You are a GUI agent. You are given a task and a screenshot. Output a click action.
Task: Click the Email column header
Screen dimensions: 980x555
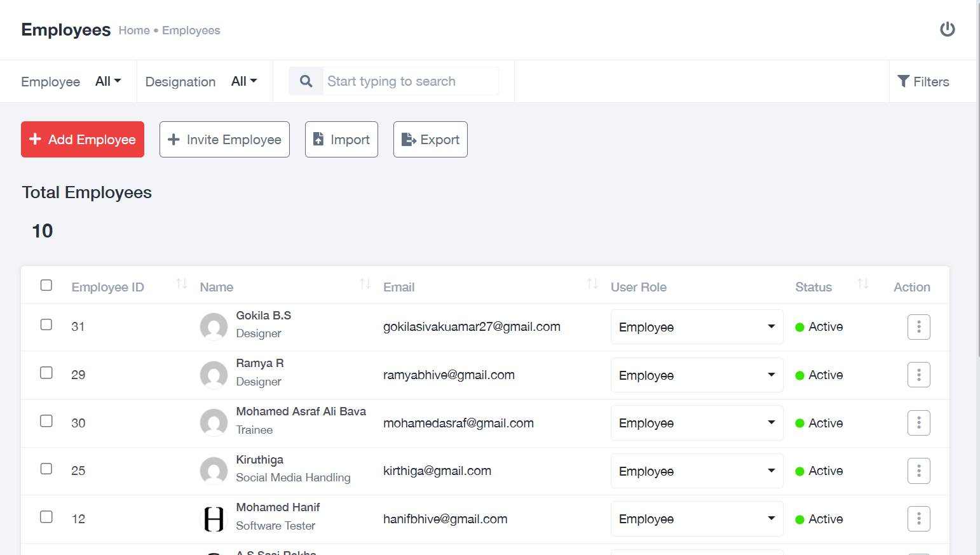pos(399,287)
